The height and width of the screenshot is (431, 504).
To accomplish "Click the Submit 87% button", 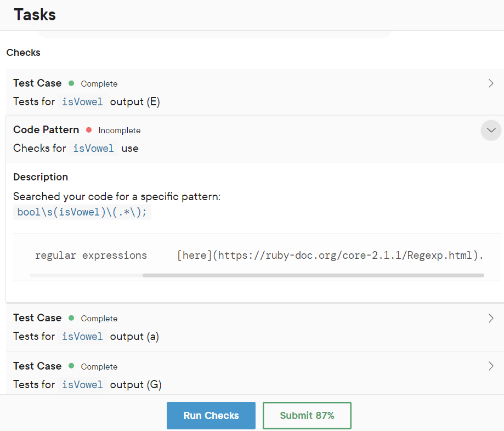I will point(307,415).
